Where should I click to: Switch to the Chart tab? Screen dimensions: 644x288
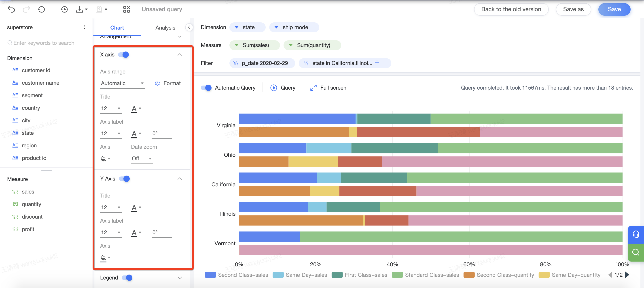[x=117, y=28]
